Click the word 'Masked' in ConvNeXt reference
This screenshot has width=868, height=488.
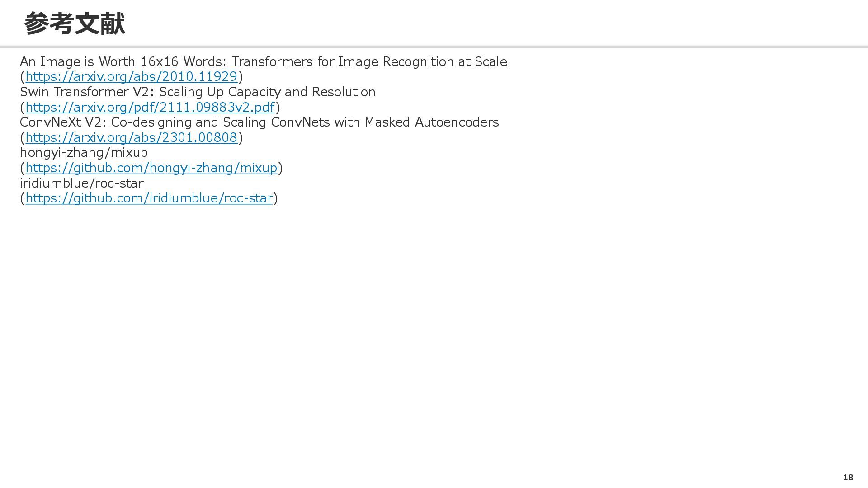pos(387,122)
